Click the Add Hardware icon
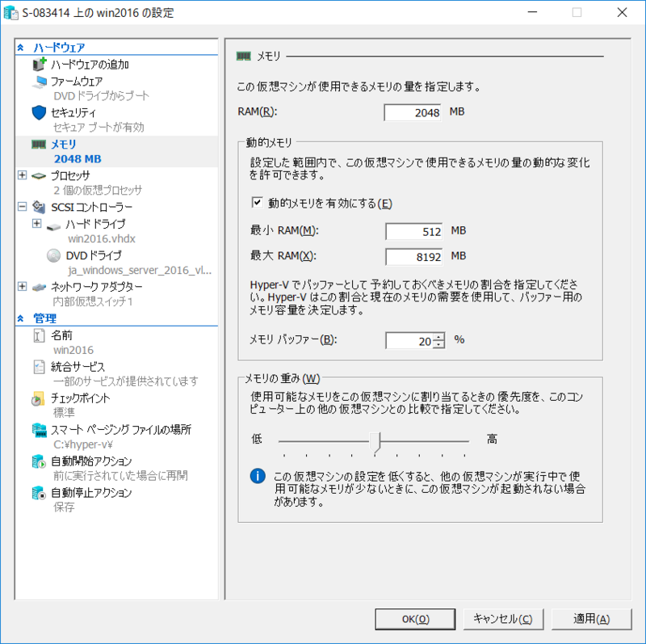Viewport: 646px width, 644px height. 39,65
